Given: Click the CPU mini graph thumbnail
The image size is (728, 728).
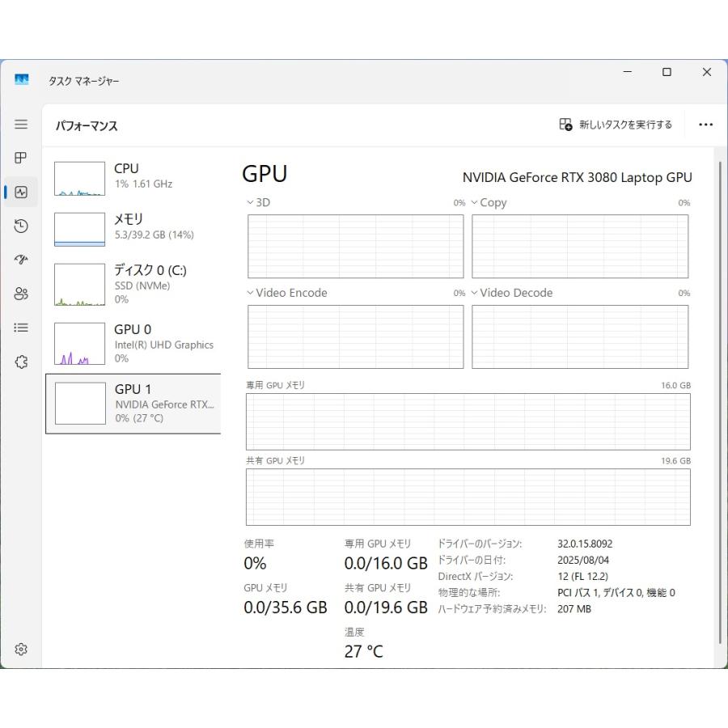Looking at the screenshot, I should tap(79, 179).
